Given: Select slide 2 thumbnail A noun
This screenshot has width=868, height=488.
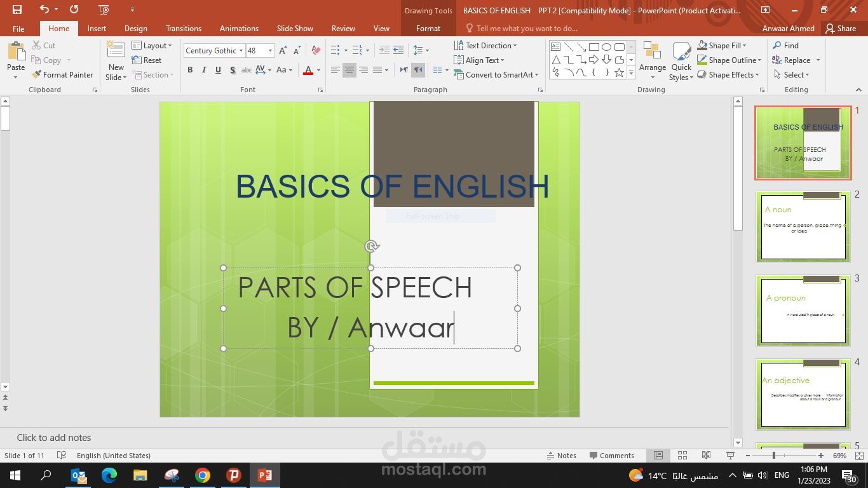Looking at the screenshot, I should [803, 227].
